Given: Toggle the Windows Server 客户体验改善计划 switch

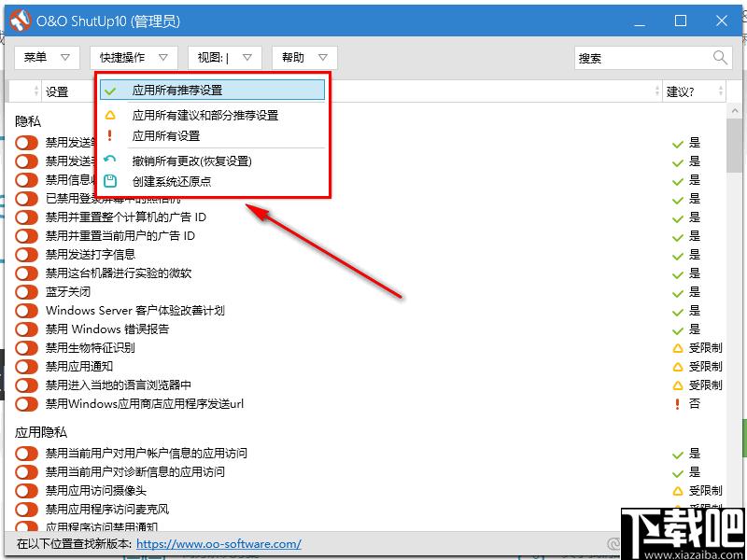Looking at the screenshot, I should point(26,311).
